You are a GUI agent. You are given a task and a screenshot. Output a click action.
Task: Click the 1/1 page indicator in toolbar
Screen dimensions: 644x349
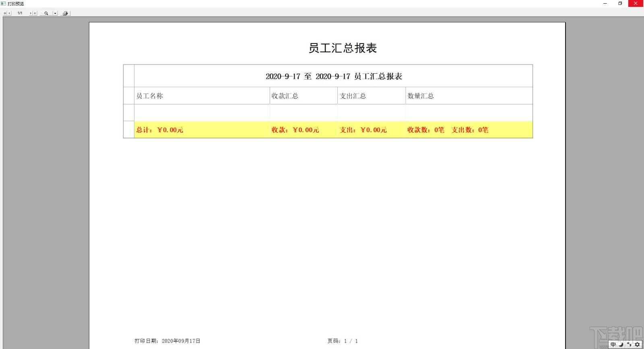(20, 13)
